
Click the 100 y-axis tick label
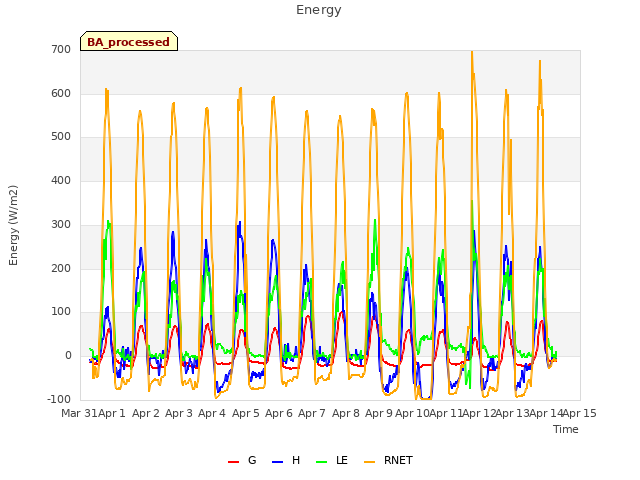point(61,312)
